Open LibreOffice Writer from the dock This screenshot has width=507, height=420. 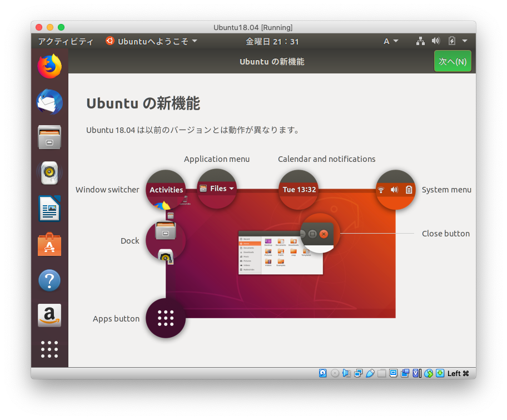pos(49,209)
